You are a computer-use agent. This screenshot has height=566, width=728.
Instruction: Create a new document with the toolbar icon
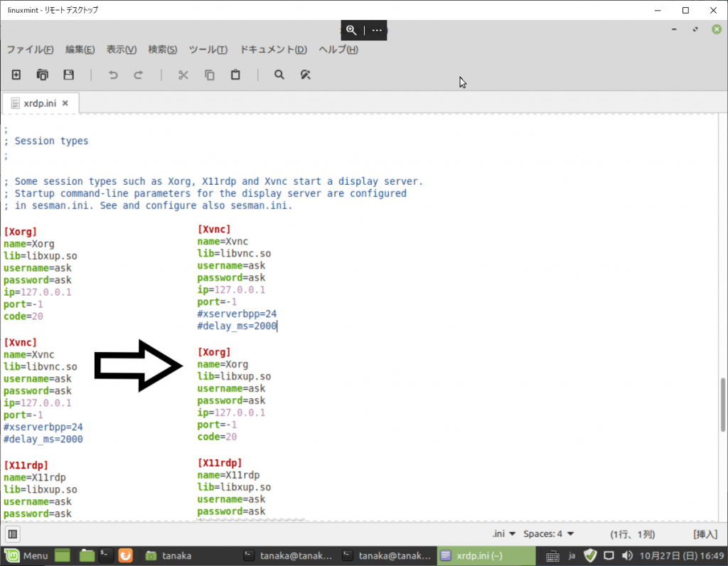(x=16, y=75)
